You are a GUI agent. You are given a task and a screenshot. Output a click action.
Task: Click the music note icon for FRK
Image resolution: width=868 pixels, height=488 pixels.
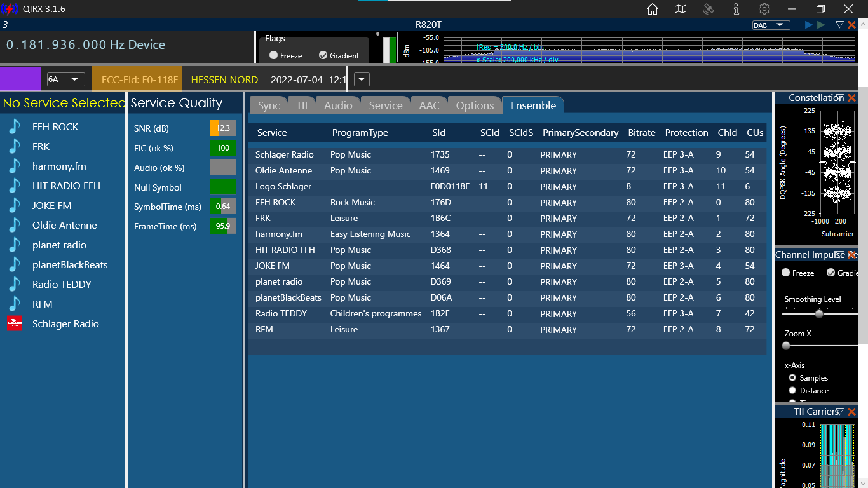coord(15,146)
